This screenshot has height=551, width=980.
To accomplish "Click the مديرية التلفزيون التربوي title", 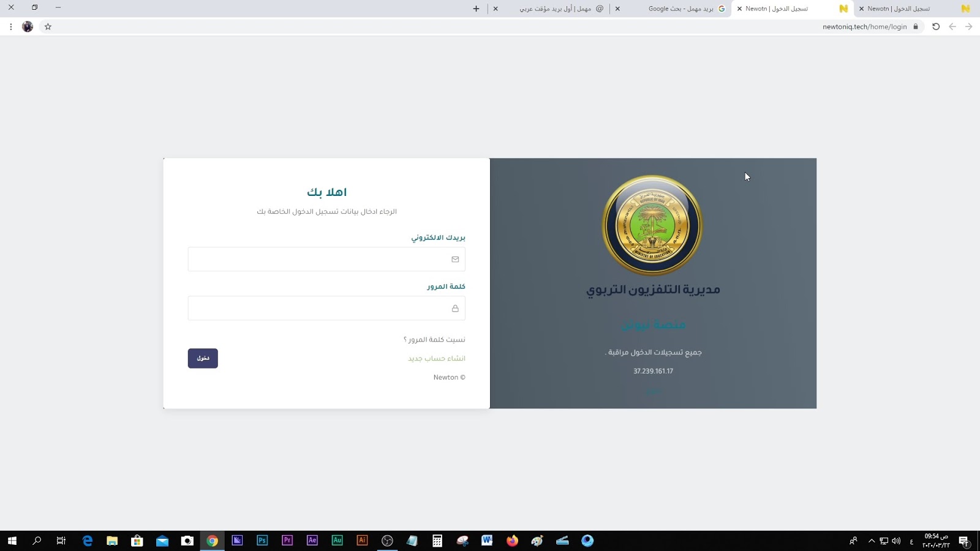I will (x=653, y=290).
